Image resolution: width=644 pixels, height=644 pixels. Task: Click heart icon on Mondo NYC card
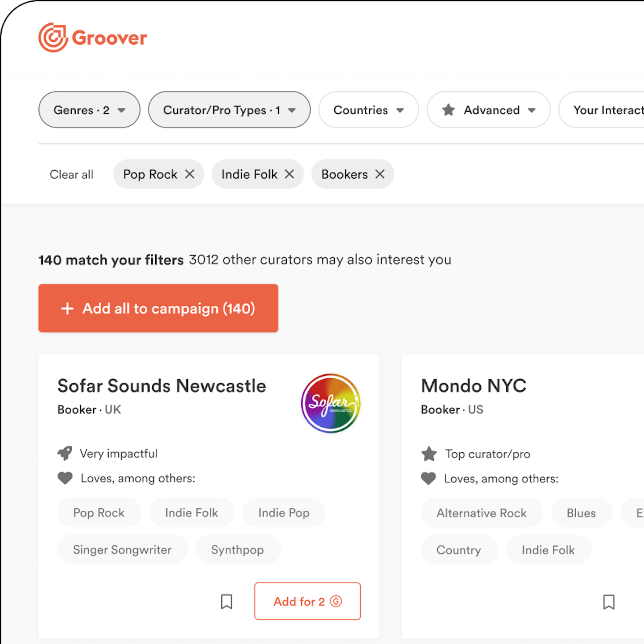(428, 478)
